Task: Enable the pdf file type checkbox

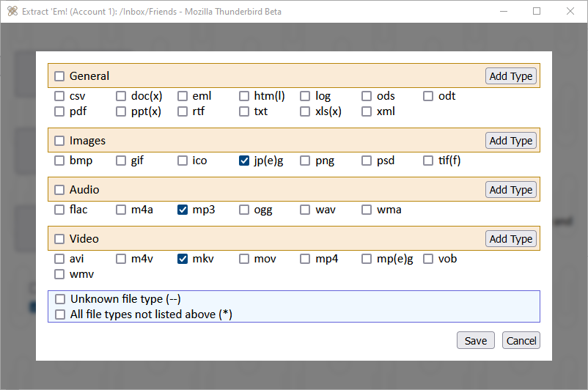Action: click(59, 111)
